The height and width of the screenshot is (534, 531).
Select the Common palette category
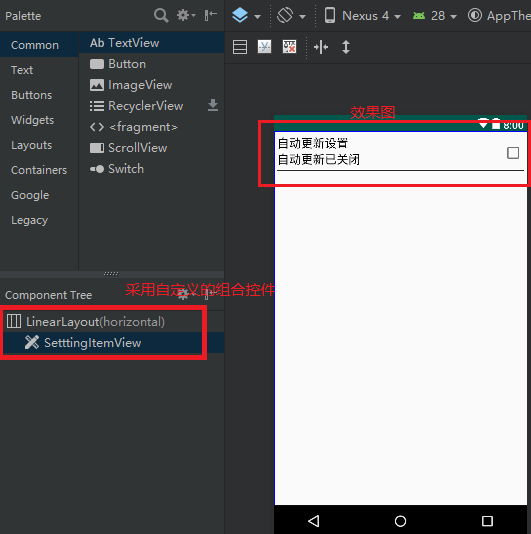39,45
